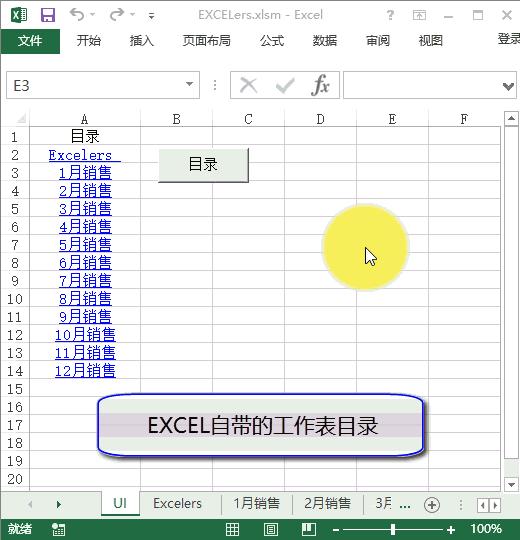Switch to the UI sheet tab
The height and width of the screenshot is (540, 520).
(120, 503)
